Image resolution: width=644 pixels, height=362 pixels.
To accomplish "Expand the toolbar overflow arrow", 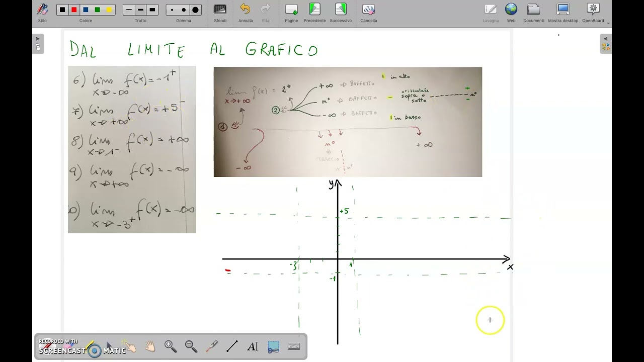I will (x=608, y=23).
